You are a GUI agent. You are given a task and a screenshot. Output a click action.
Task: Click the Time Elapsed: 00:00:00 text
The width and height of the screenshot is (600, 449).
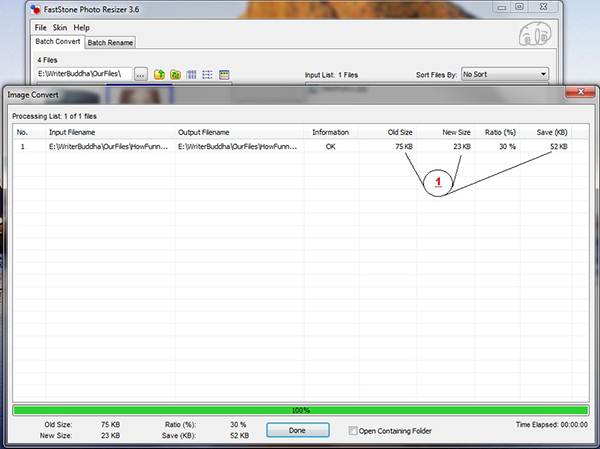(552, 425)
